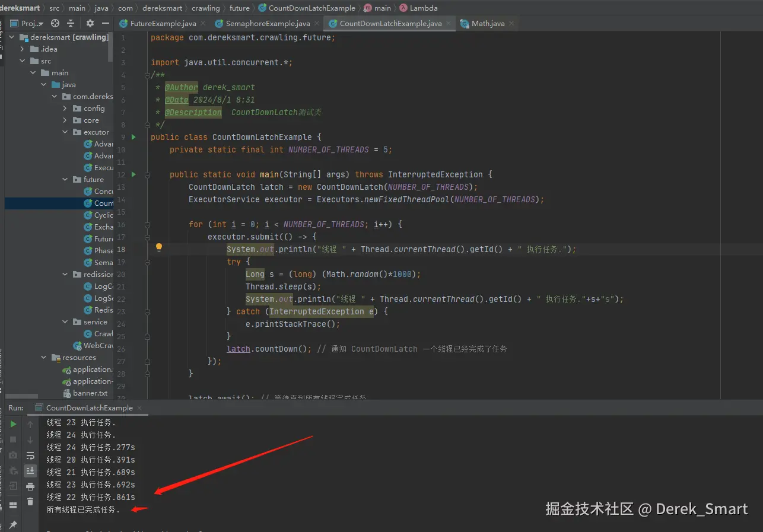This screenshot has height=532, width=763.
Task: Click the Restore Layout icon in Run panel
Action: [13, 505]
